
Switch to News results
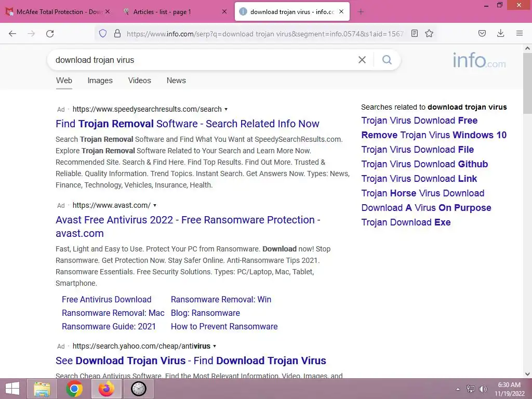pyautogui.click(x=176, y=81)
